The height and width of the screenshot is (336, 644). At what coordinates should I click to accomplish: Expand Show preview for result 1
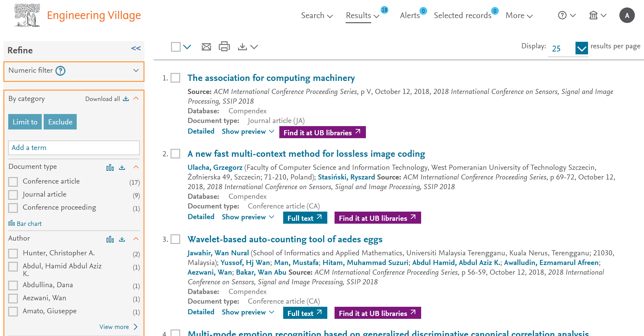[x=248, y=131]
